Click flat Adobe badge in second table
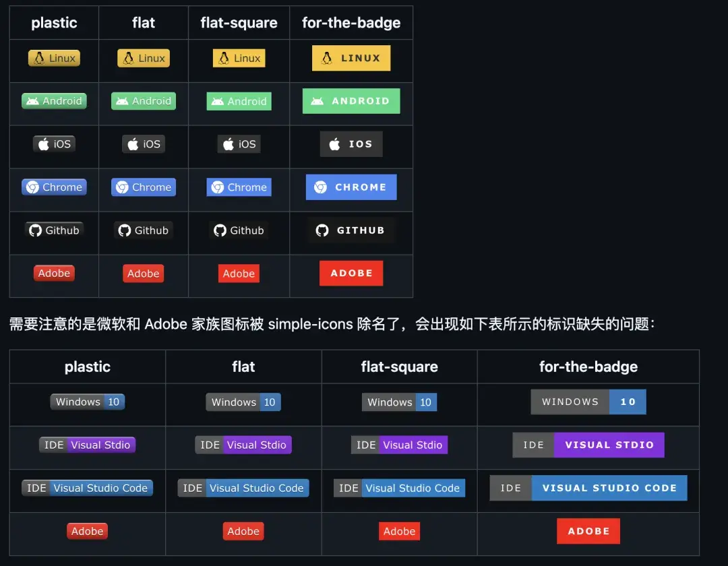 243,531
